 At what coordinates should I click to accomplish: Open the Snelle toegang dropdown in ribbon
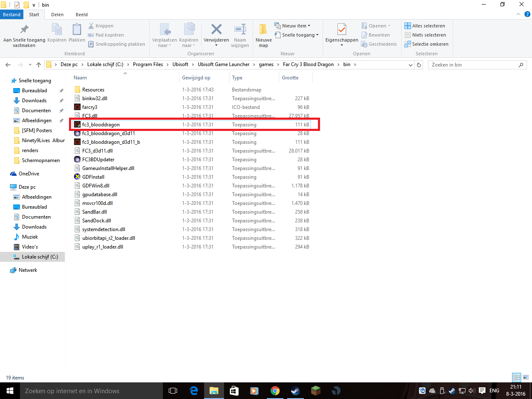point(296,35)
